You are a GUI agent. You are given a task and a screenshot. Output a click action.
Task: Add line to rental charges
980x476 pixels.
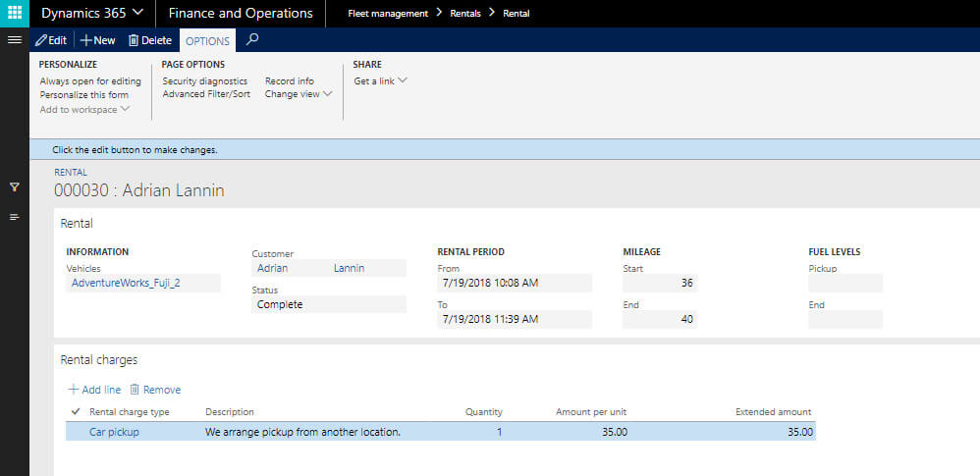[x=93, y=390]
